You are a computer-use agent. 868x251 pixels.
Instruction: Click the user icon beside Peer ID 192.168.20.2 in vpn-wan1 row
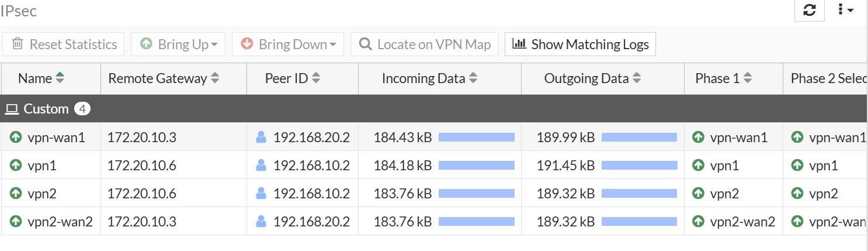(x=261, y=137)
